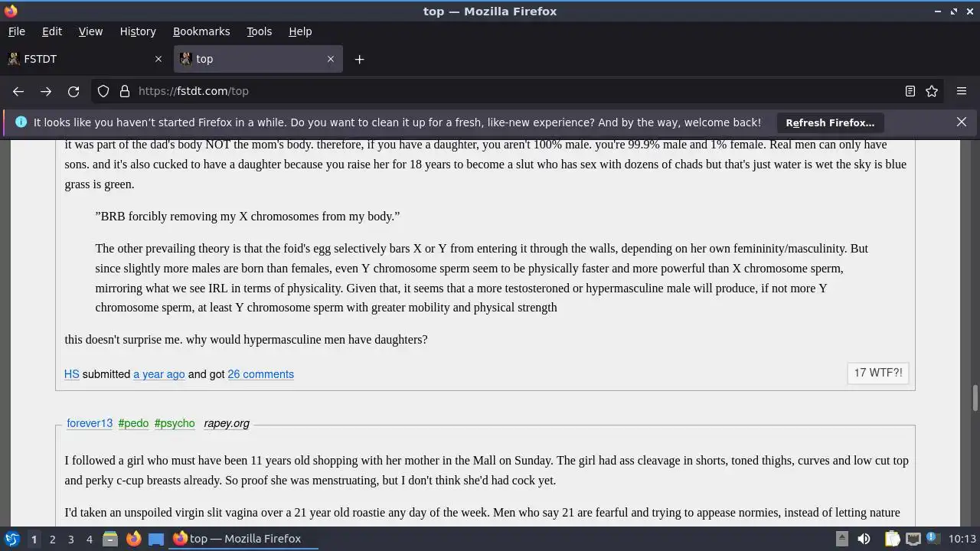Click the display tray icon
The width and height of the screenshot is (980, 551).
(913, 539)
